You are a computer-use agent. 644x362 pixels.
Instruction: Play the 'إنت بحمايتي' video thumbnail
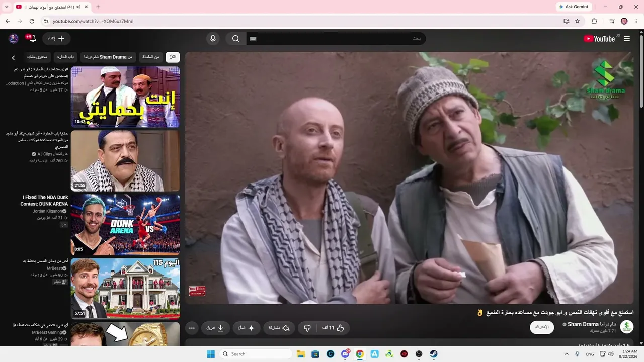pyautogui.click(x=125, y=97)
